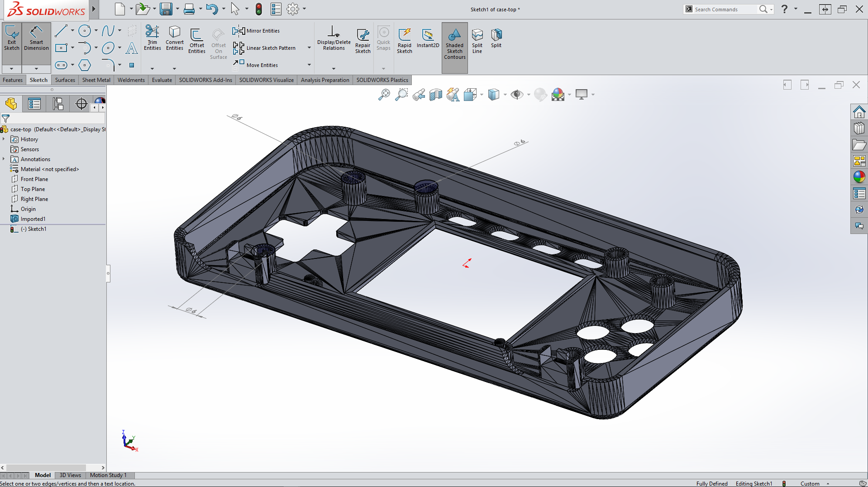868x487 pixels.
Task: Click in the Search Commands field
Action: click(x=724, y=10)
